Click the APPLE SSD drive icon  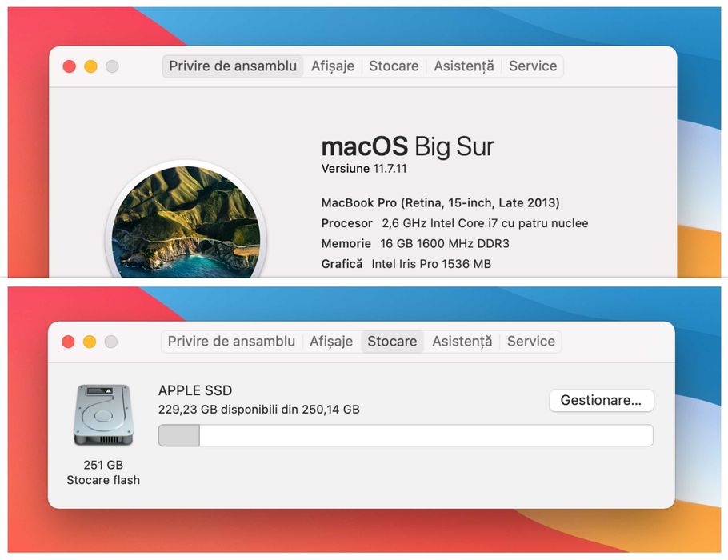pyautogui.click(x=103, y=414)
